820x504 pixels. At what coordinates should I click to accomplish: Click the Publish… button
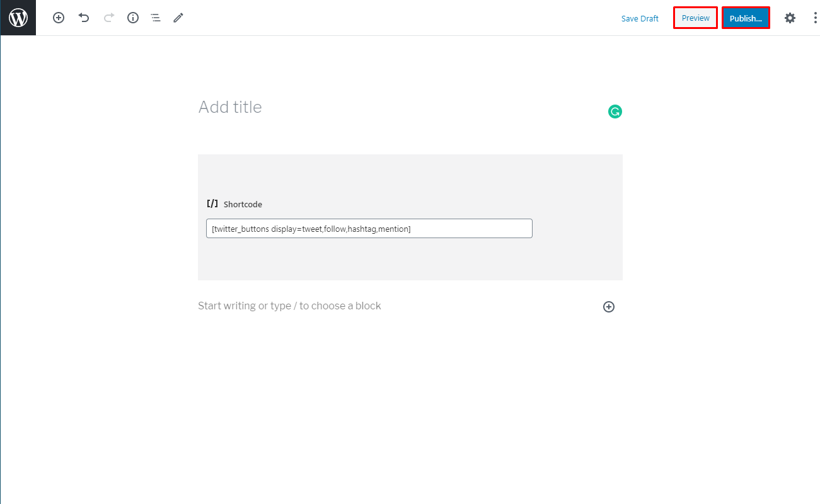[746, 18]
